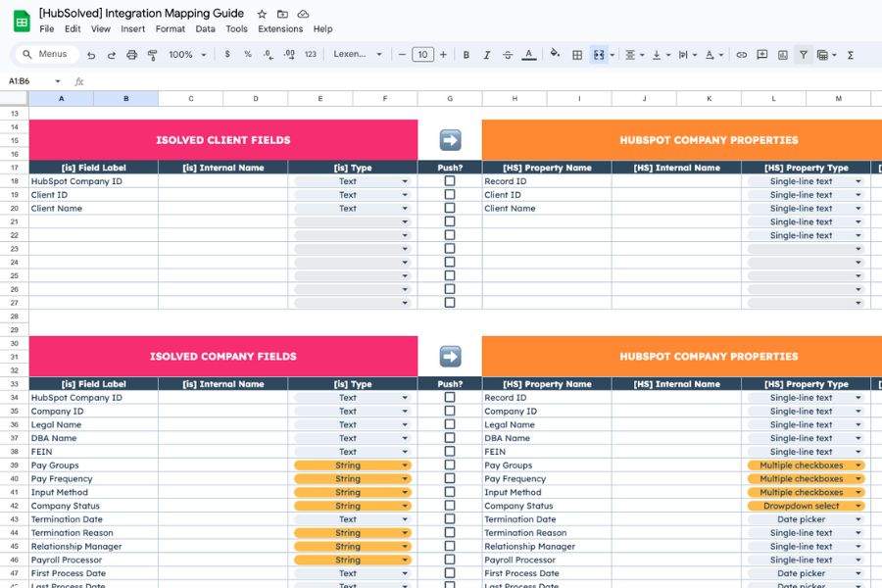Decrease decimal places
Image resolution: width=882 pixels, height=588 pixels.
(269, 55)
